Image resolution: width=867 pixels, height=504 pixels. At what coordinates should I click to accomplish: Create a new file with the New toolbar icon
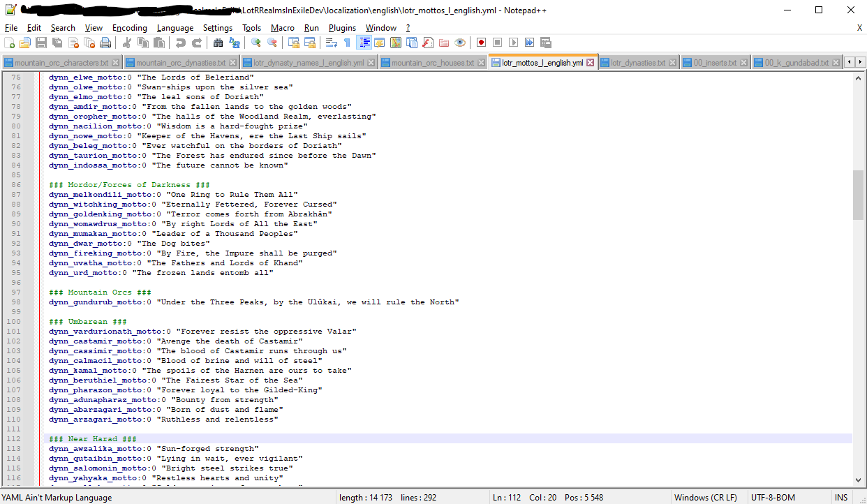(10, 43)
